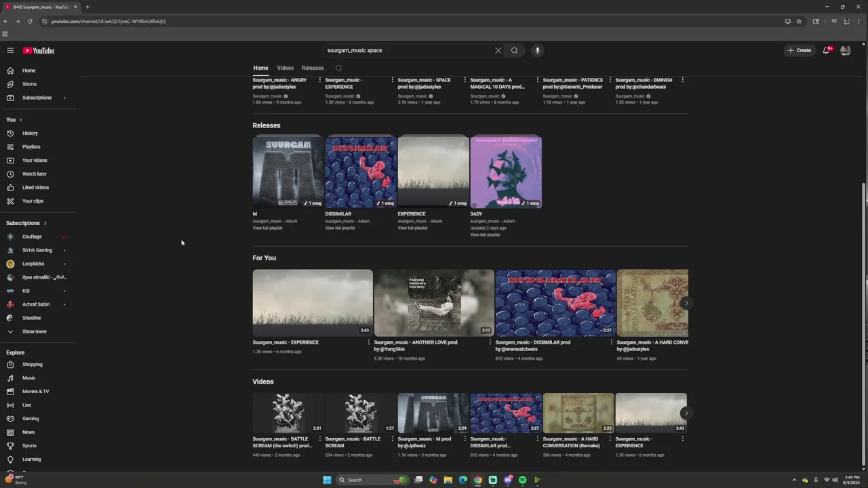Open Subscriptions in sidebar
This screenshot has width=868, height=488.
pyautogui.click(x=37, y=98)
